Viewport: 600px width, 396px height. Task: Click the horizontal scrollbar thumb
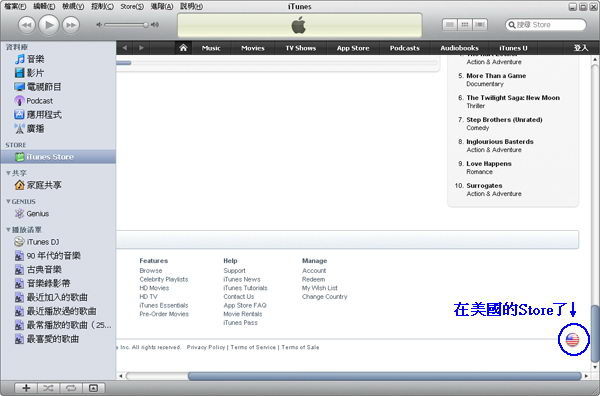tap(384, 376)
